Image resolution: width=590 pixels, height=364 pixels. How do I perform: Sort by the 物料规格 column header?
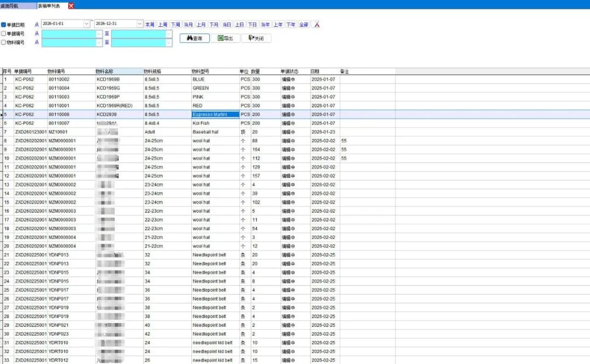click(x=167, y=71)
